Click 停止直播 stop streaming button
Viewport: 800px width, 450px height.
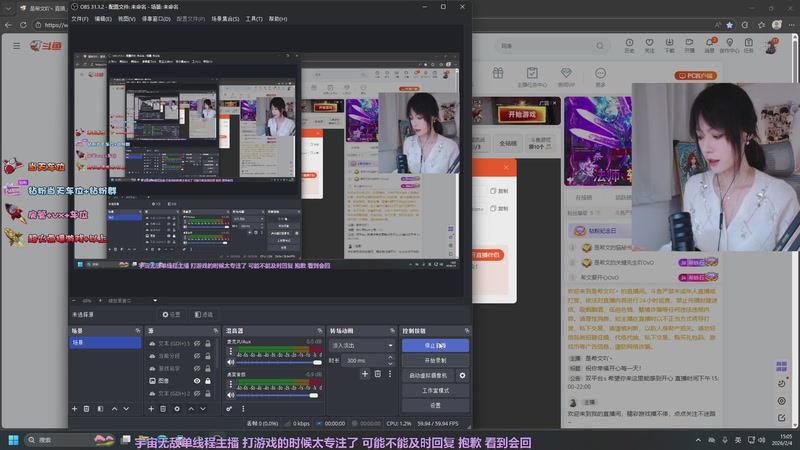click(435, 345)
